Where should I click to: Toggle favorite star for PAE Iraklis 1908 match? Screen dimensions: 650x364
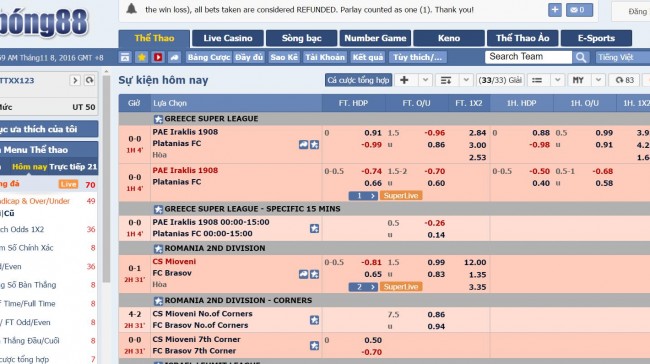pos(315,144)
